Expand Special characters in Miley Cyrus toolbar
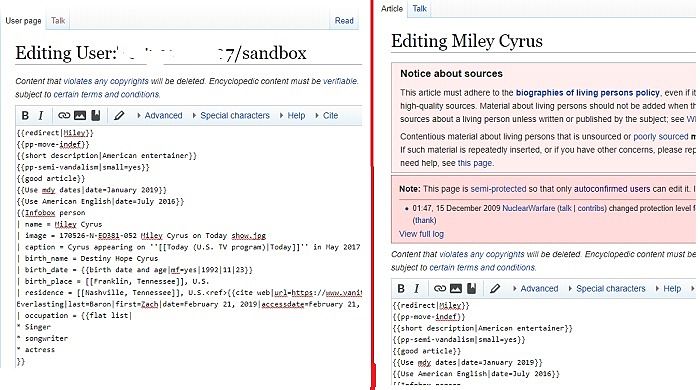Image resolution: width=700 pixels, height=390 pixels. tap(607, 289)
